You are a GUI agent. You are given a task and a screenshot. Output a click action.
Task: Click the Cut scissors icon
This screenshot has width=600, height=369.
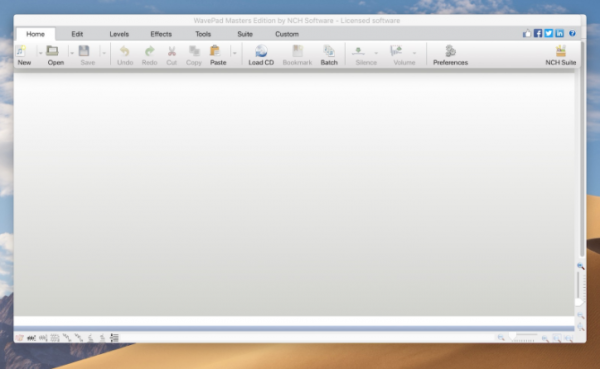[171, 51]
